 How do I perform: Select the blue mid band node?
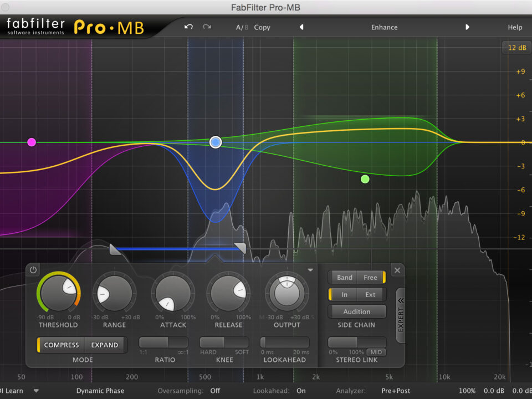click(x=216, y=142)
